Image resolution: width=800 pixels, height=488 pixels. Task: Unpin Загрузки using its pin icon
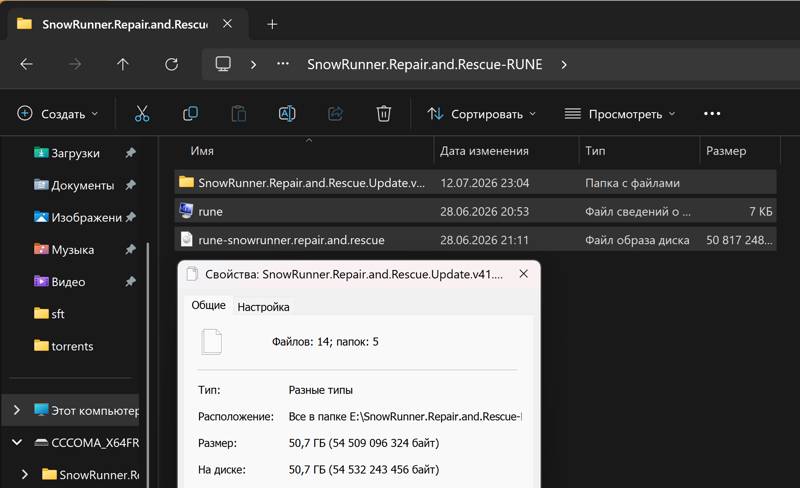pyautogui.click(x=131, y=152)
